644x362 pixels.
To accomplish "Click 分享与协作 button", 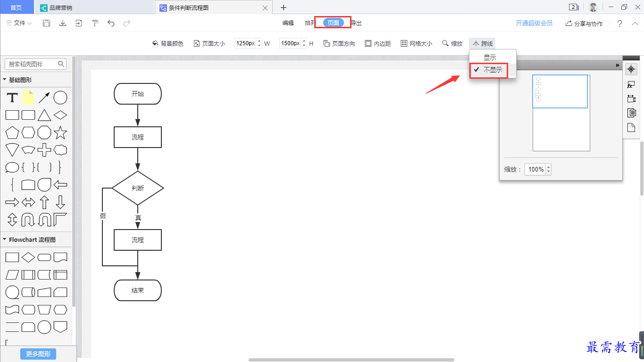I will coord(584,24).
